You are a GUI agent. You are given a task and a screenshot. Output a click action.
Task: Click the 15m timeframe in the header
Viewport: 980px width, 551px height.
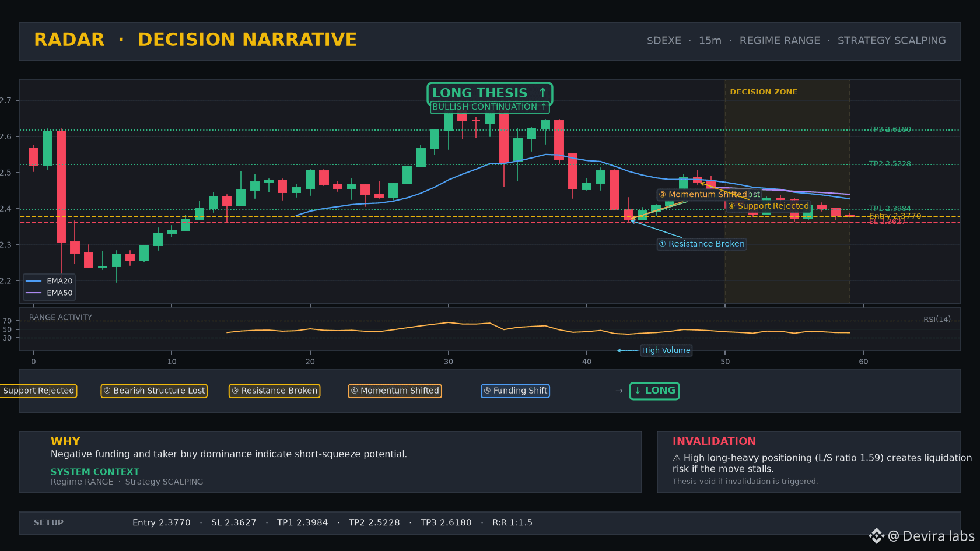click(x=710, y=41)
